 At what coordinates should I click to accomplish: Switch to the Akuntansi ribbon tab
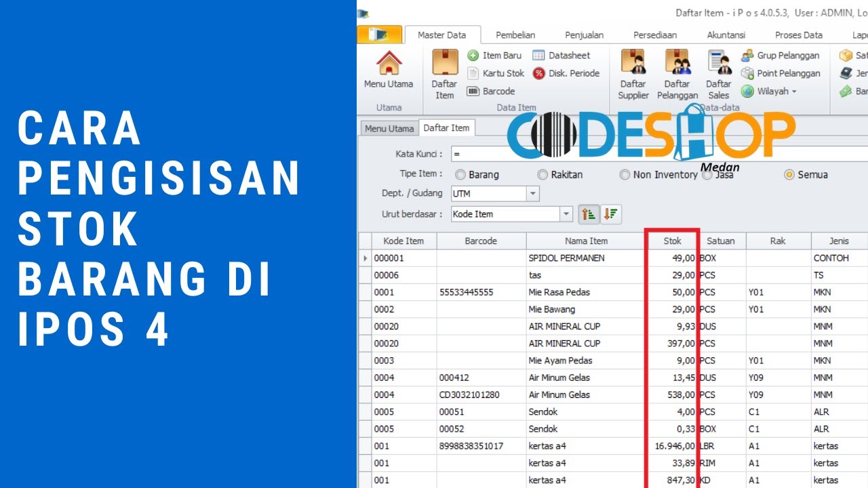[726, 35]
